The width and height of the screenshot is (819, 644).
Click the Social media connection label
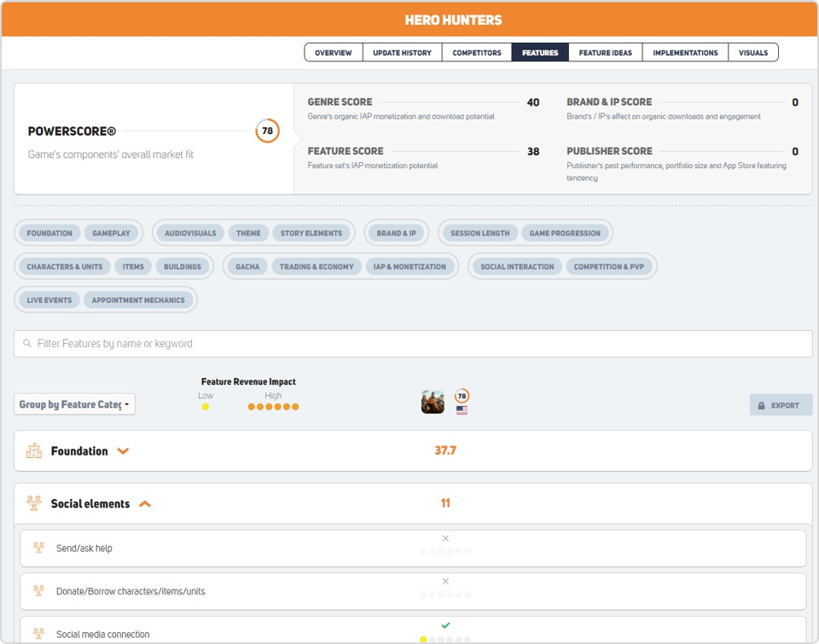click(103, 634)
